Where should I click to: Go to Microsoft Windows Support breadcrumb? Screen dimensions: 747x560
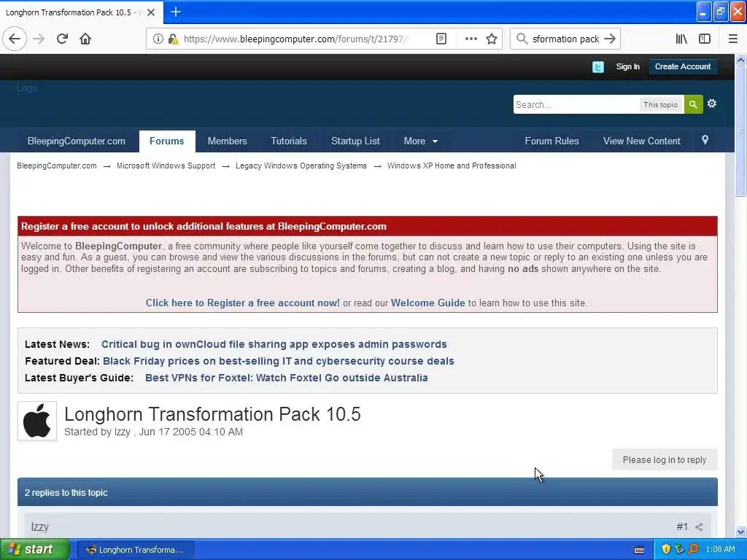(166, 166)
